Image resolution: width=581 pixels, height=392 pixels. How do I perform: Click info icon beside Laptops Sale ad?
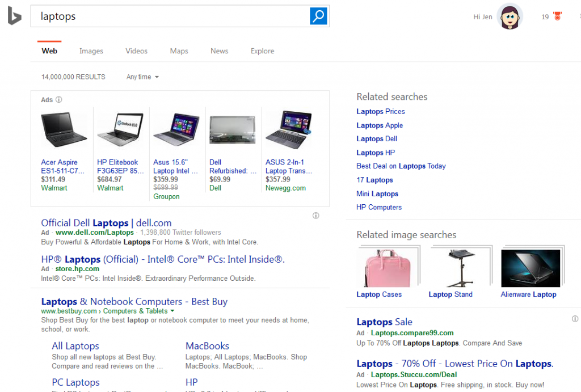(575, 319)
